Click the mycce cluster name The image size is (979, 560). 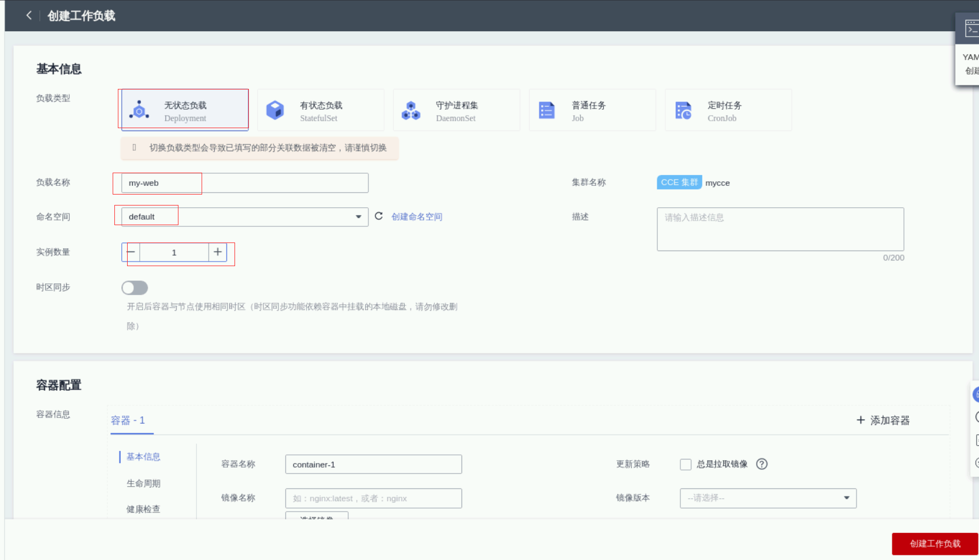coord(717,183)
